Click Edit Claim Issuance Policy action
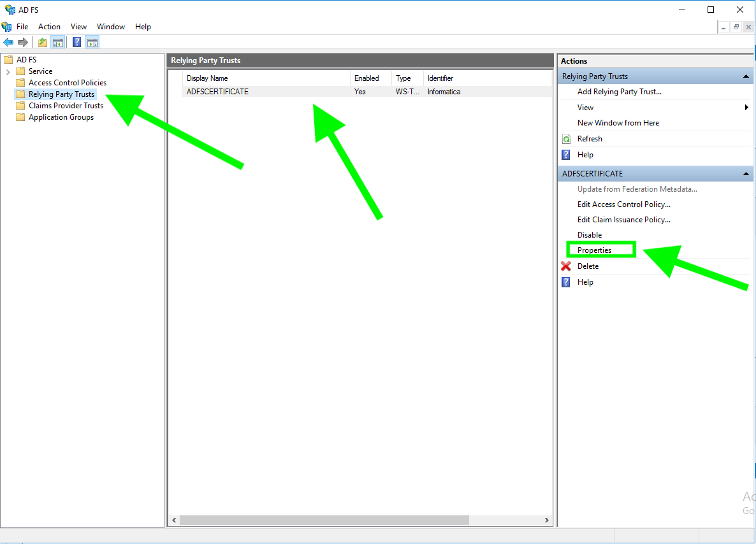This screenshot has height=544, width=756. pyautogui.click(x=623, y=220)
